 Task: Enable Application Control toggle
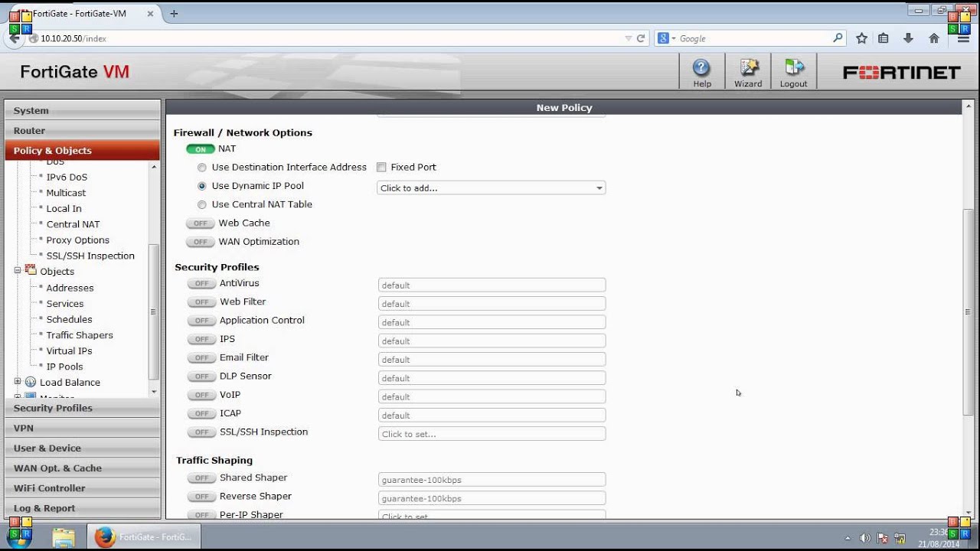pos(201,321)
